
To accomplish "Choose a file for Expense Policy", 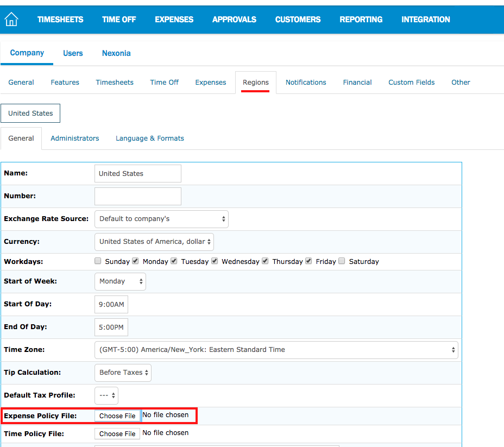I will (117, 416).
